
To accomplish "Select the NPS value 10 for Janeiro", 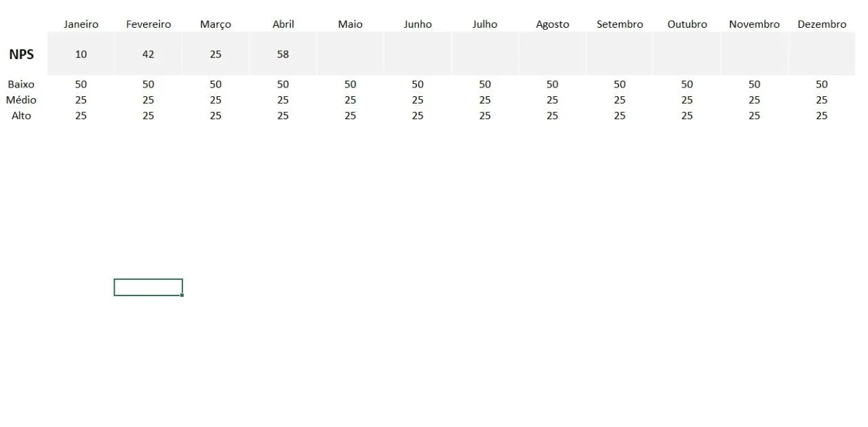I will pos(81,54).
